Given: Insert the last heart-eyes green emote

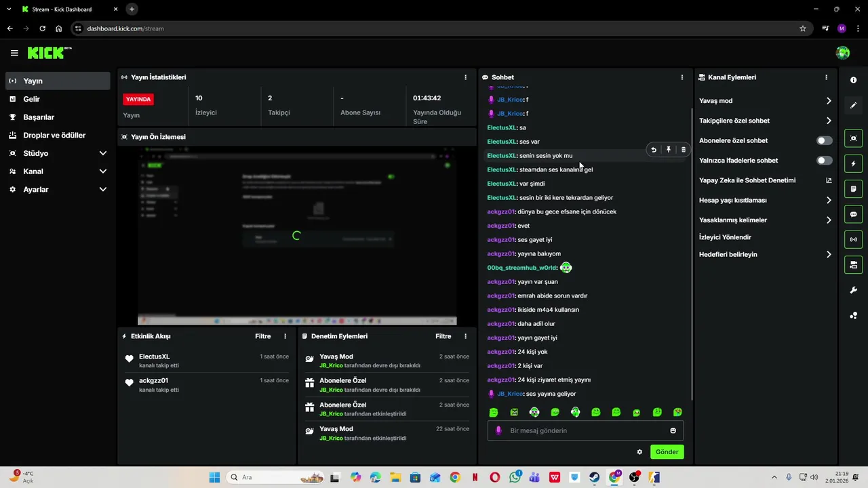Looking at the screenshot, I should pyautogui.click(x=677, y=412).
